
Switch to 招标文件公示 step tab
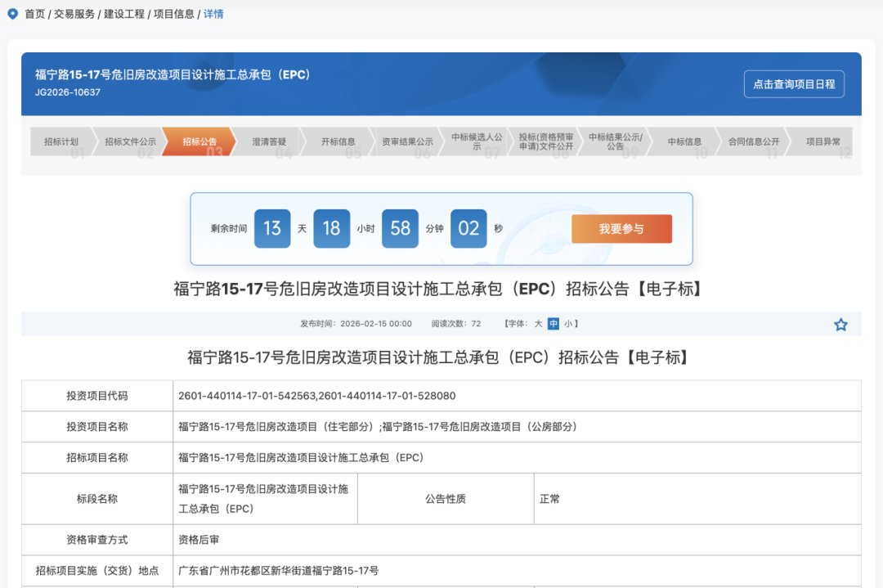(130, 141)
